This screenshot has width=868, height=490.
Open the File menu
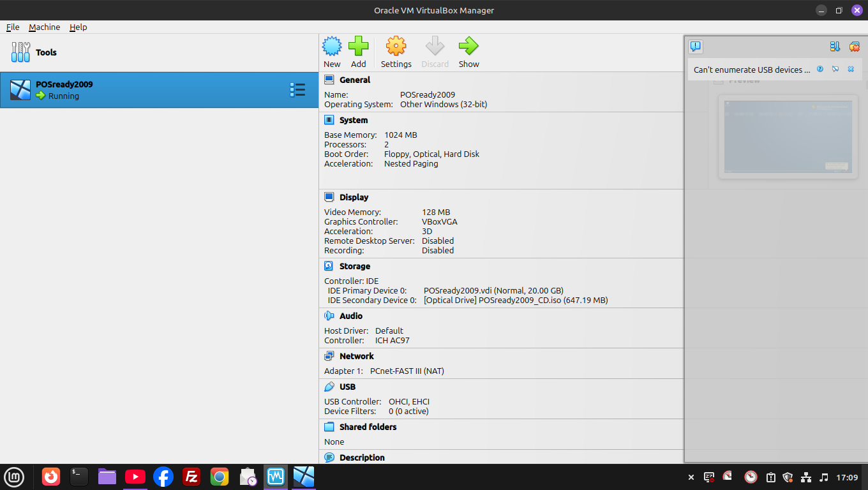point(13,27)
